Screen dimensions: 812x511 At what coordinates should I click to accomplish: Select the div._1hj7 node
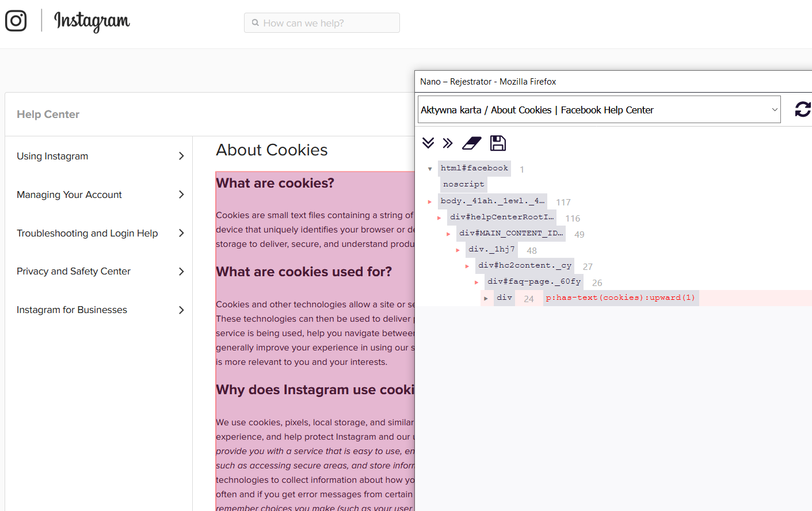point(491,249)
